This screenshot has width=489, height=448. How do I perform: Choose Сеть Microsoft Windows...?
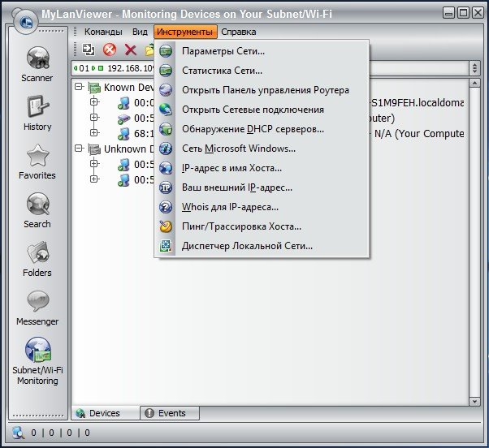[262, 149]
